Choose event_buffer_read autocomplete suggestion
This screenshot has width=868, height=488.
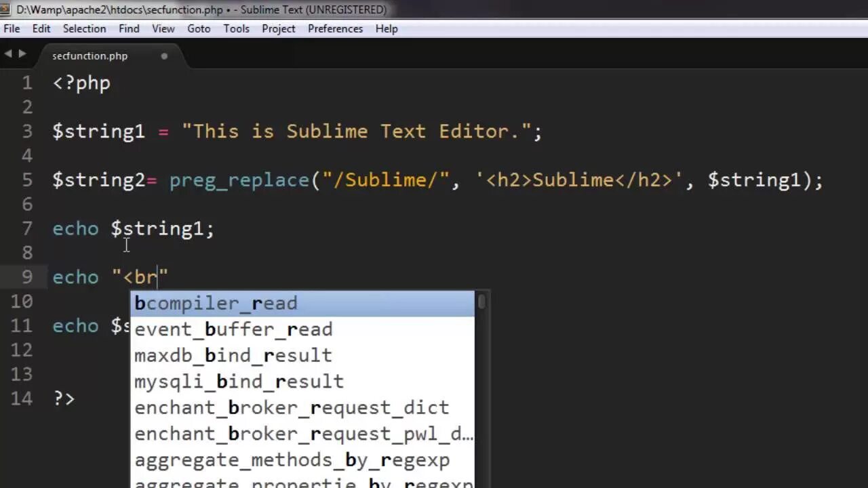(x=302, y=329)
